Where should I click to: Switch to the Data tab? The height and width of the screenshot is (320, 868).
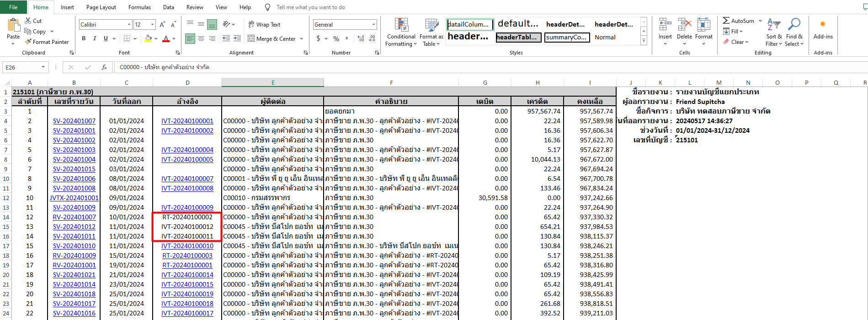coord(168,7)
